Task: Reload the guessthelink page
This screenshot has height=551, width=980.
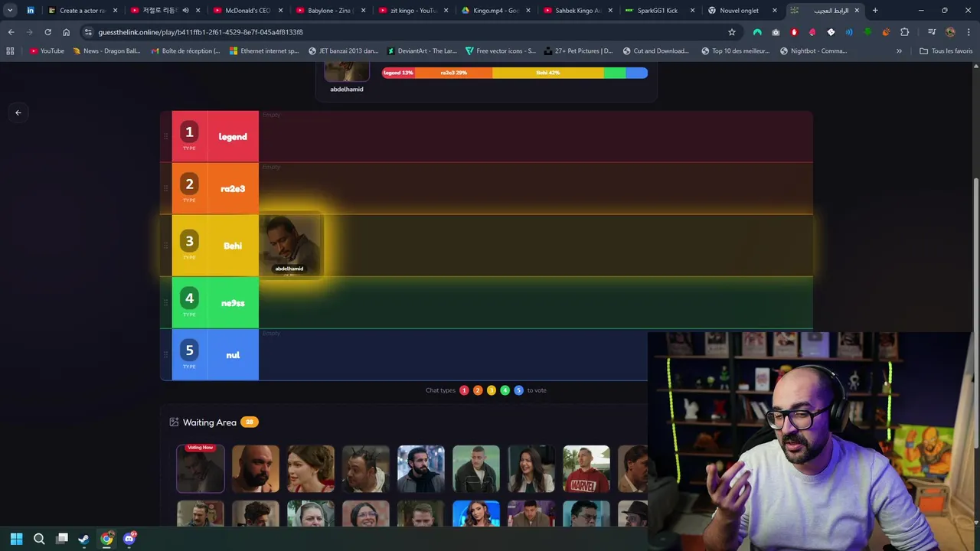Action: click(x=47, y=32)
